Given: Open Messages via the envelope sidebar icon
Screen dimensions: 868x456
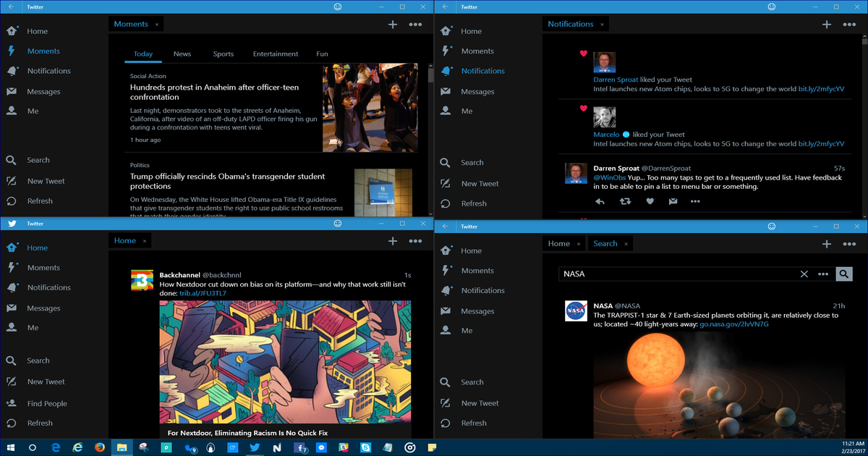Looking at the screenshot, I should pyautogui.click(x=10, y=91).
